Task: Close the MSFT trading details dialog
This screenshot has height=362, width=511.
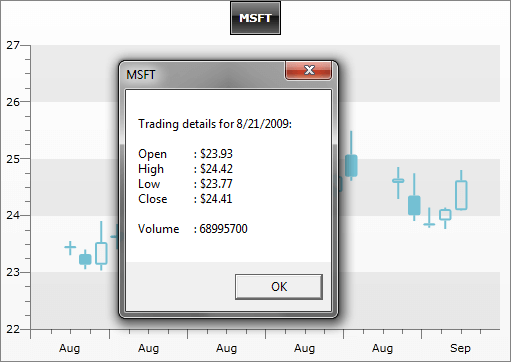Action: coord(309,70)
